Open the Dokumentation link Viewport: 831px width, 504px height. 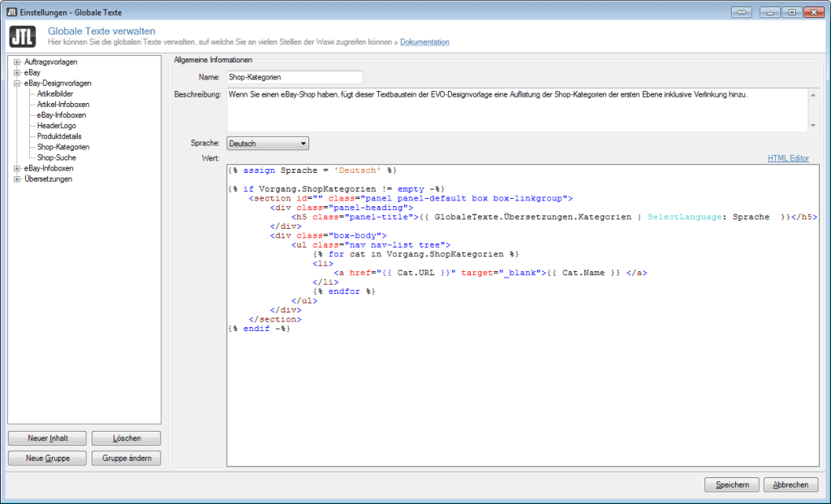(x=424, y=41)
